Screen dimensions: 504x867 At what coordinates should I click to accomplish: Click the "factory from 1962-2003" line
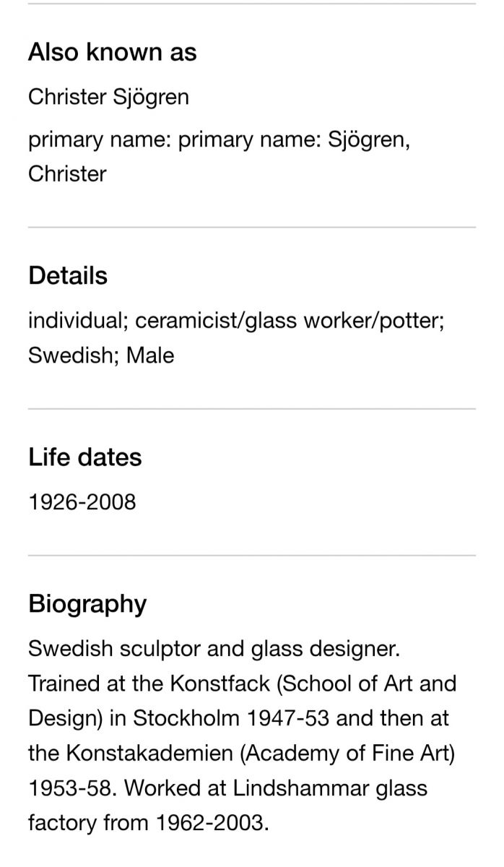coord(148,822)
